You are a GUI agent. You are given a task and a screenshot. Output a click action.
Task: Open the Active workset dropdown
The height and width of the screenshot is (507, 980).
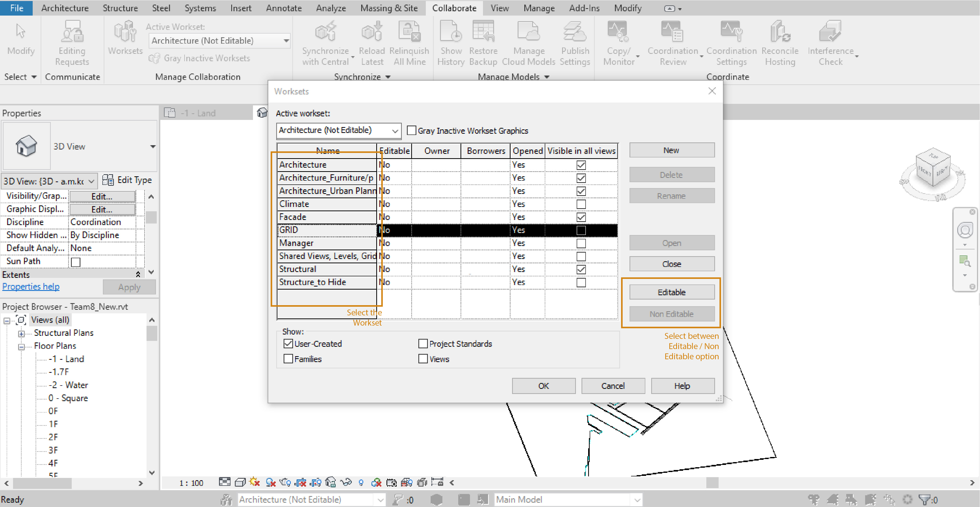pyautogui.click(x=394, y=130)
